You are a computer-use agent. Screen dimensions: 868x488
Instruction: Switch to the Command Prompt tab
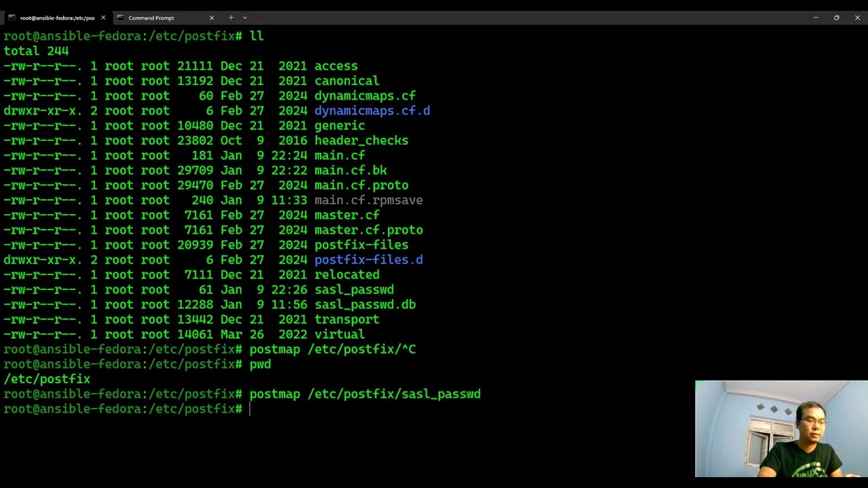click(165, 18)
